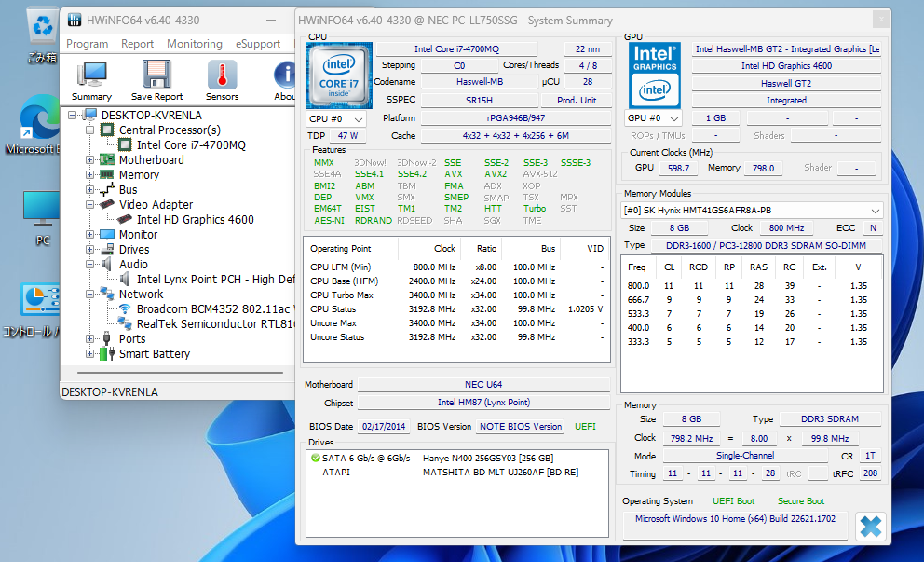924x562 pixels.
Task: Minimize the HWiNFO64 main window
Action: coord(270,21)
